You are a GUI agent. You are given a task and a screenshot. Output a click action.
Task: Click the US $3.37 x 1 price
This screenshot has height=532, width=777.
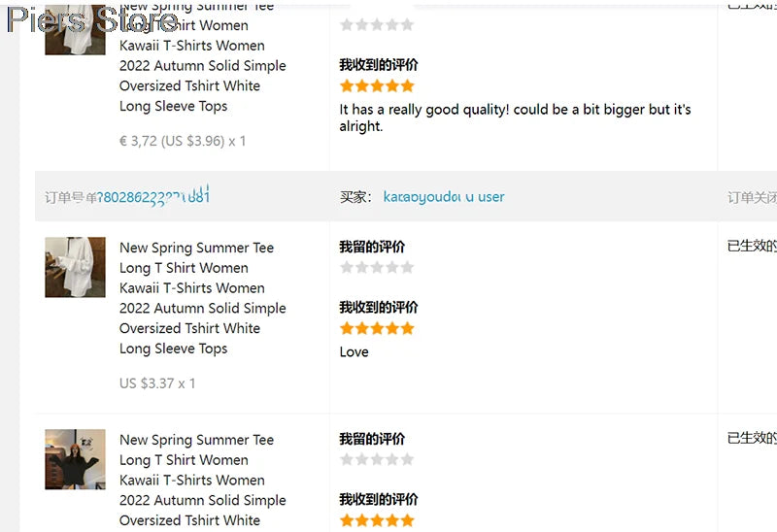coord(157,383)
